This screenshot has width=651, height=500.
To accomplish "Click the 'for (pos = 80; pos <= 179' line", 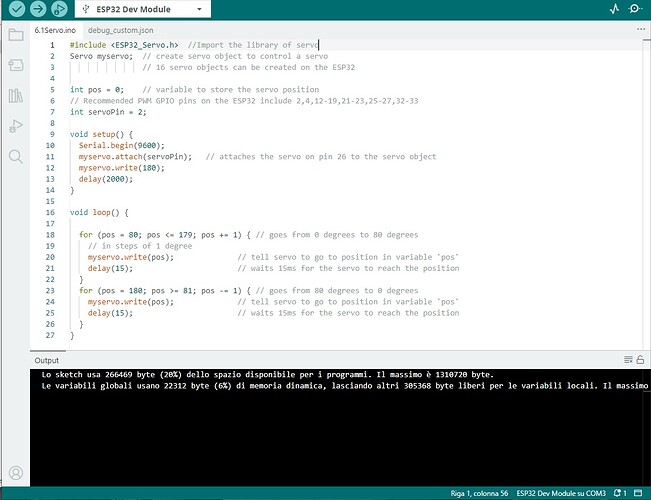I will click(x=248, y=235).
